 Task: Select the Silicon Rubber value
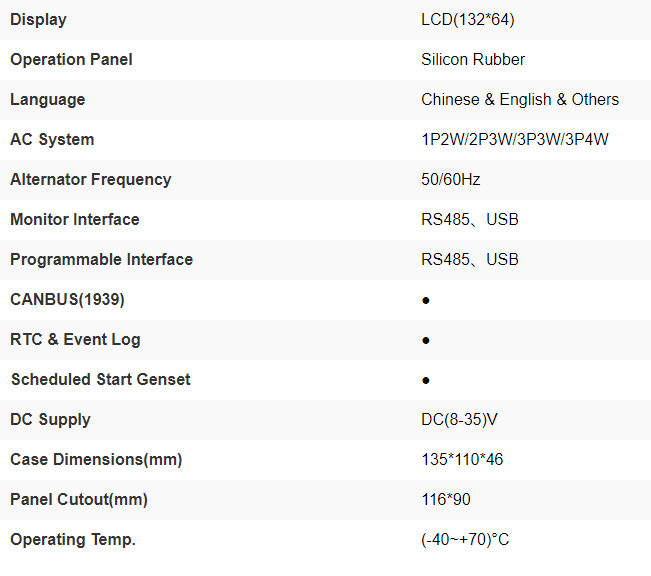coord(473,60)
